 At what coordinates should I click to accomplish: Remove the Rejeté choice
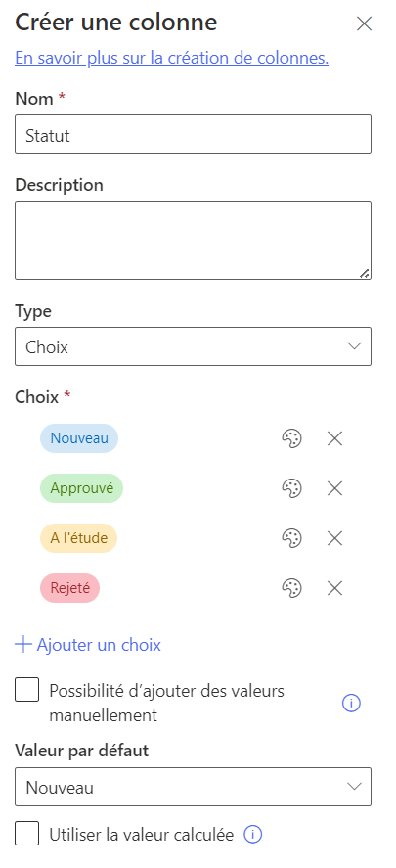pyautogui.click(x=334, y=588)
